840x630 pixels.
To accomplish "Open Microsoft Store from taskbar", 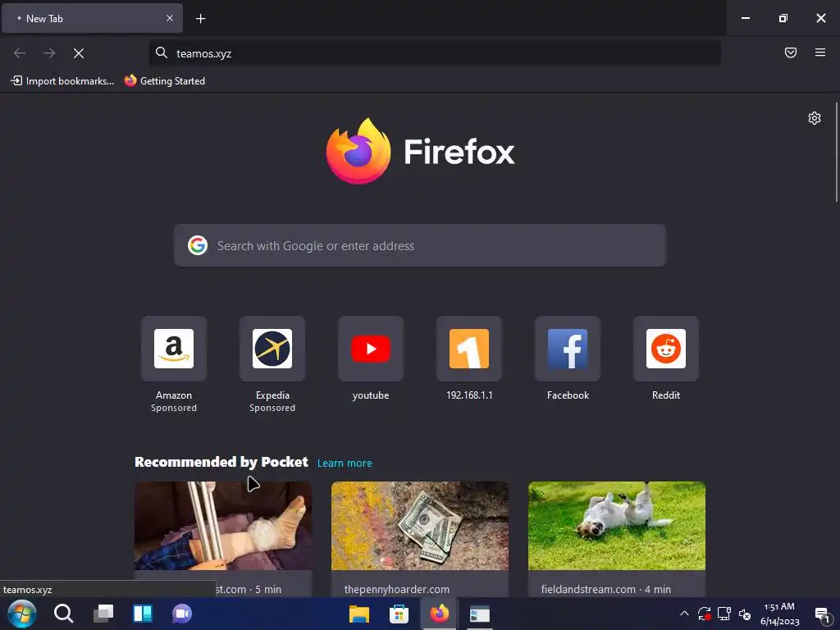I will (399, 614).
